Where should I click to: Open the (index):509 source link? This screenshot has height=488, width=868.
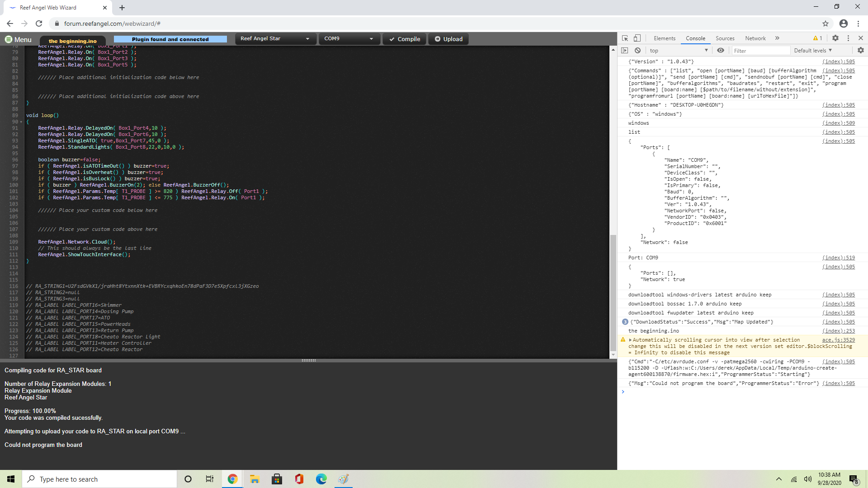pos(839,123)
